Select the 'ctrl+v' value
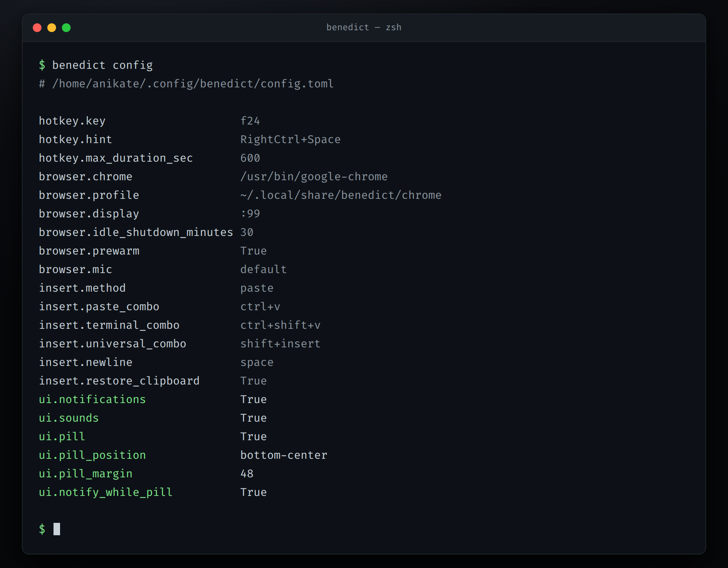 click(260, 307)
